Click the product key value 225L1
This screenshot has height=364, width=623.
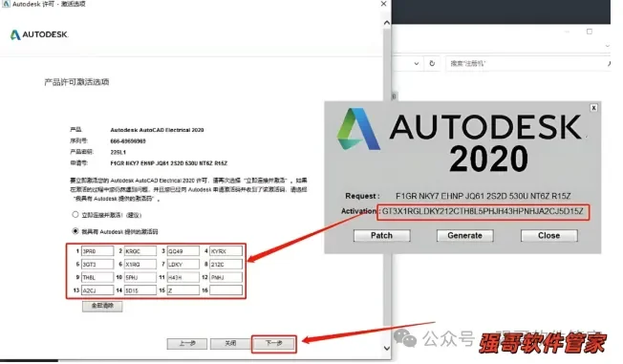click(118, 152)
